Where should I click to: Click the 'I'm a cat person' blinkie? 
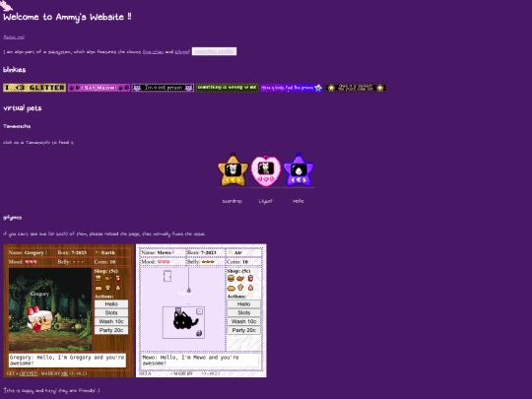(x=163, y=88)
